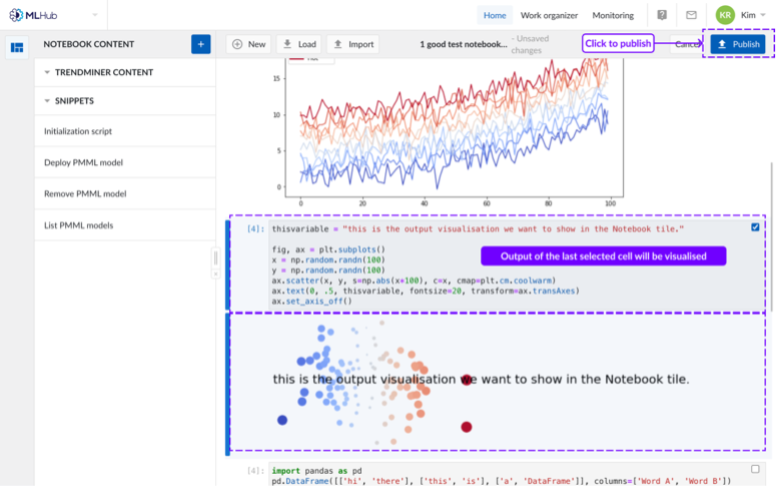
Task: Click the Load notebook button
Action: 298,44
